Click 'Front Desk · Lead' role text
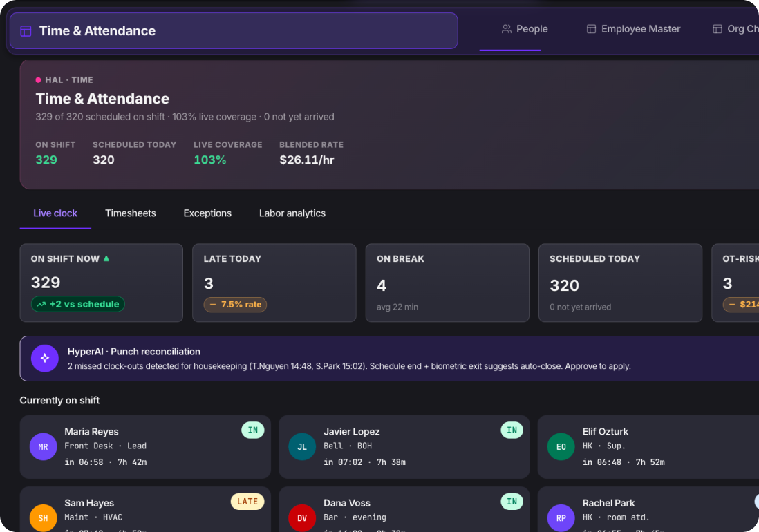The image size is (759, 532). (106, 446)
